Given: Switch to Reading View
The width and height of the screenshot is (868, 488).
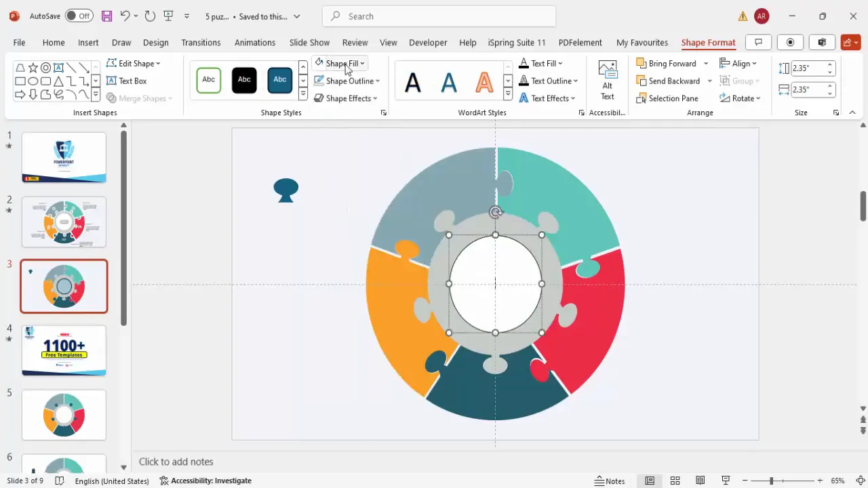Looking at the screenshot, I should [701, 481].
